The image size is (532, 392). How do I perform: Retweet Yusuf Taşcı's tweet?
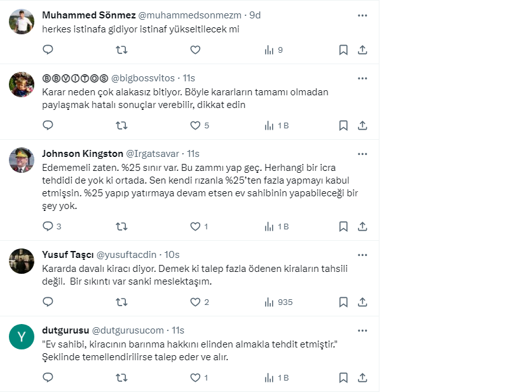[x=121, y=302]
